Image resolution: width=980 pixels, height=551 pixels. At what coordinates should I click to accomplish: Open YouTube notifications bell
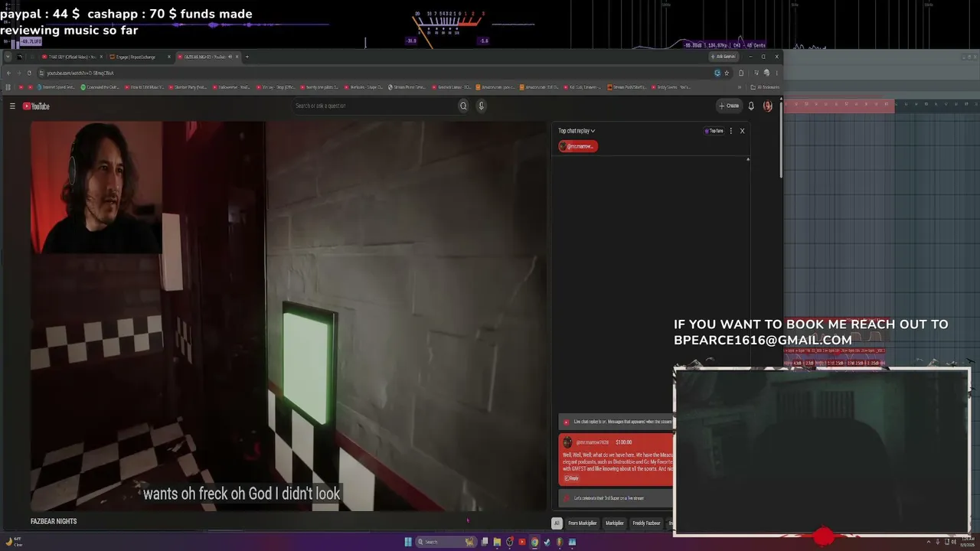(751, 106)
